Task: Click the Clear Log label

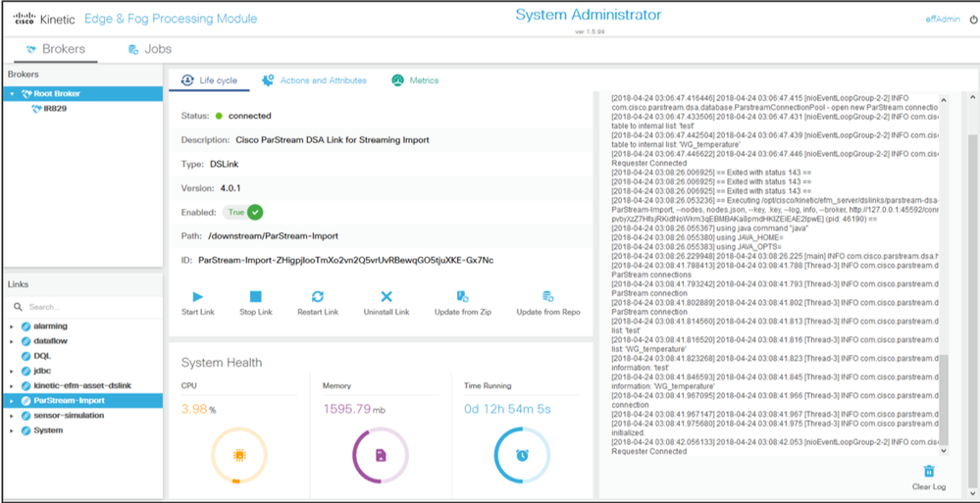Action: (929, 486)
